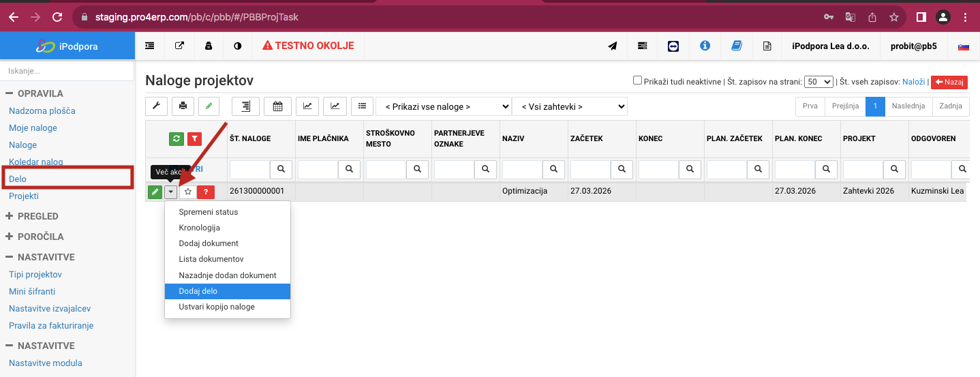Open Moje naloge in sidebar

pyautogui.click(x=33, y=127)
